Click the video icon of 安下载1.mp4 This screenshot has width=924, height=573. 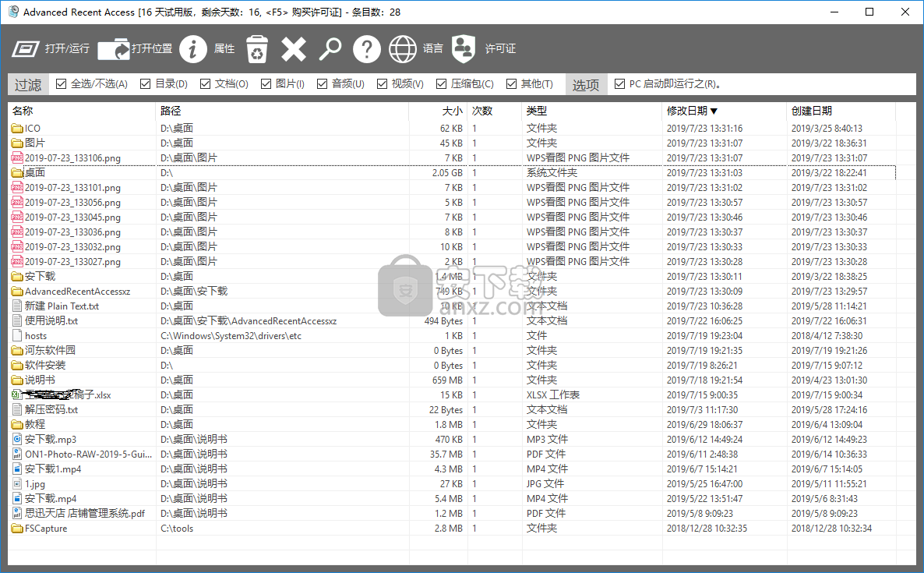(17, 469)
